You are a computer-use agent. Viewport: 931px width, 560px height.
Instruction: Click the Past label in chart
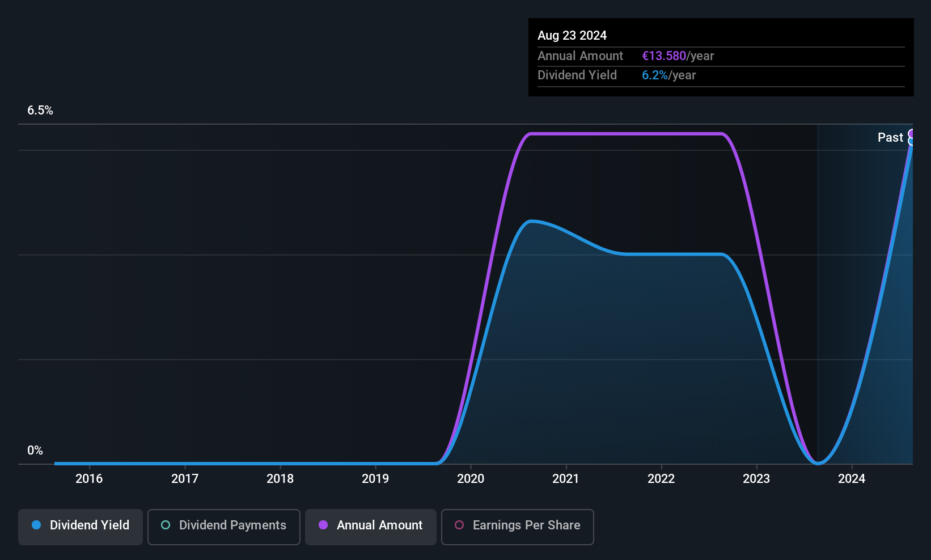coord(890,137)
